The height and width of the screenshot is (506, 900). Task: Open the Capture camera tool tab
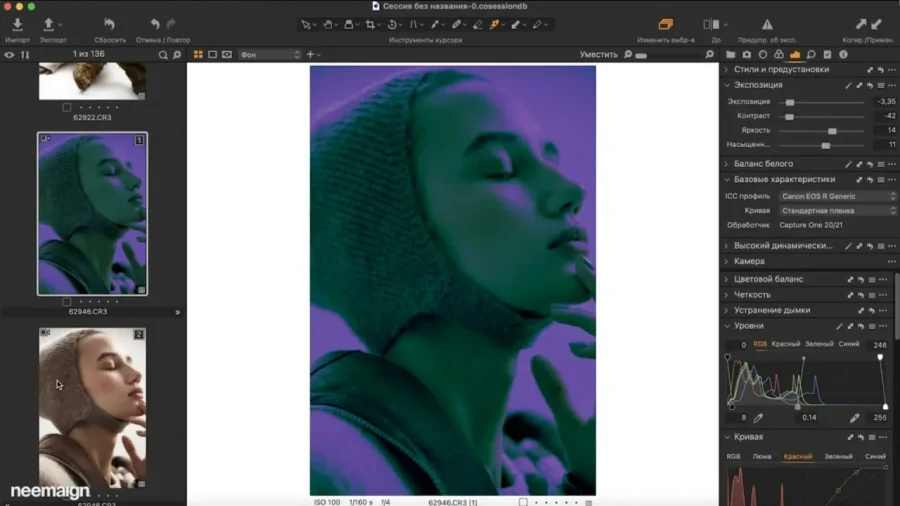[746, 55]
